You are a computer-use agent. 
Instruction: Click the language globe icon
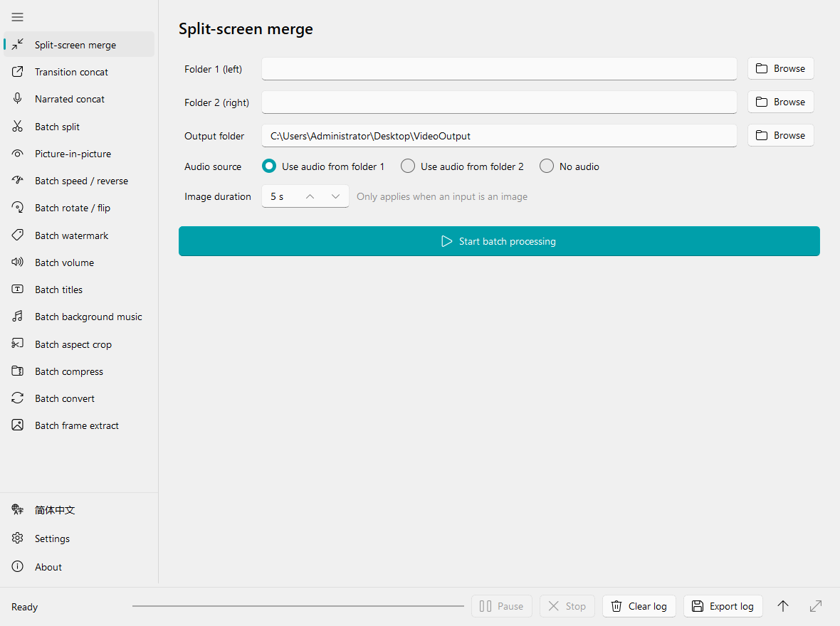(x=18, y=510)
